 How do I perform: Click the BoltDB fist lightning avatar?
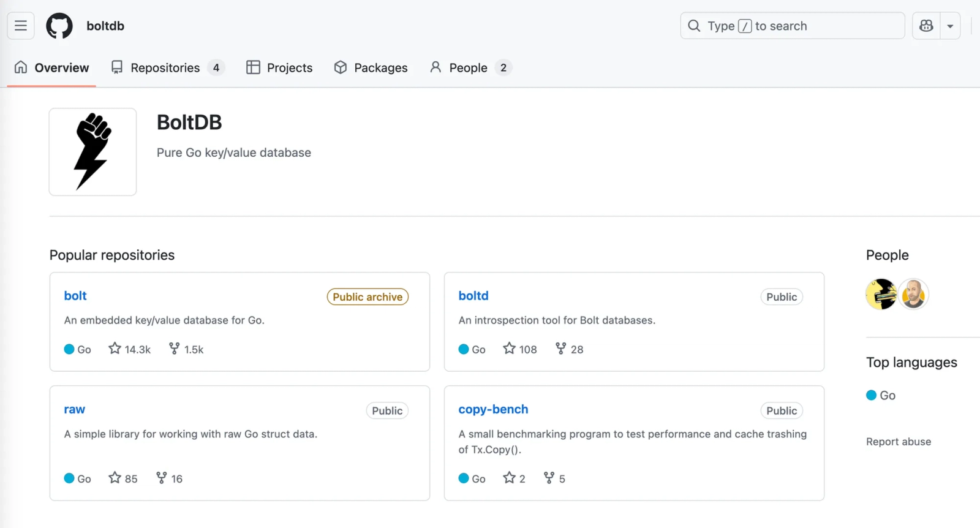(x=92, y=152)
